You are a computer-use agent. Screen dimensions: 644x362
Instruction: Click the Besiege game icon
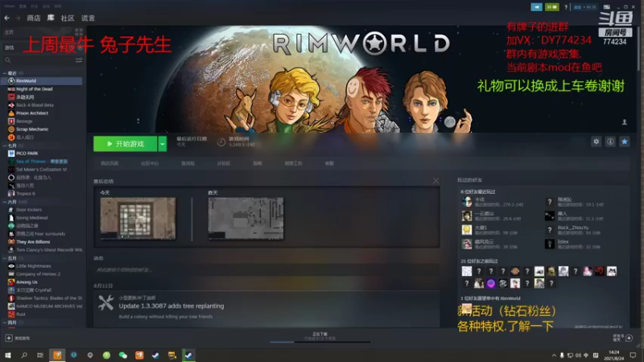(11, 121)
